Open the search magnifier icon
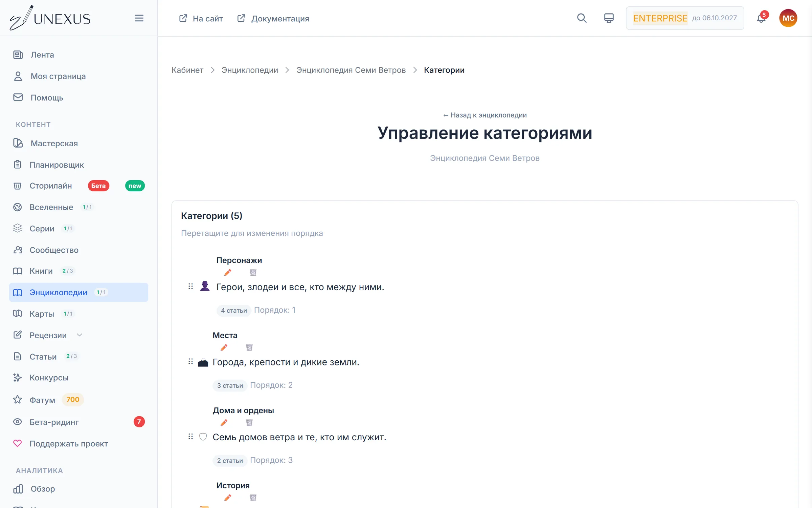Screen dimensions: 812x508 click(x=582, y=18)
